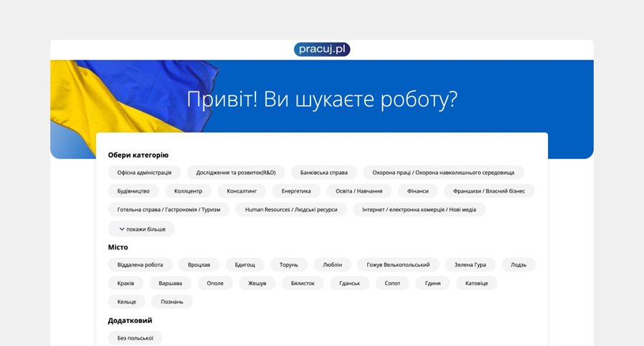Toggle the 'Банківська справа' category chip
Screen dimensions: 644x346
point(324,173)
